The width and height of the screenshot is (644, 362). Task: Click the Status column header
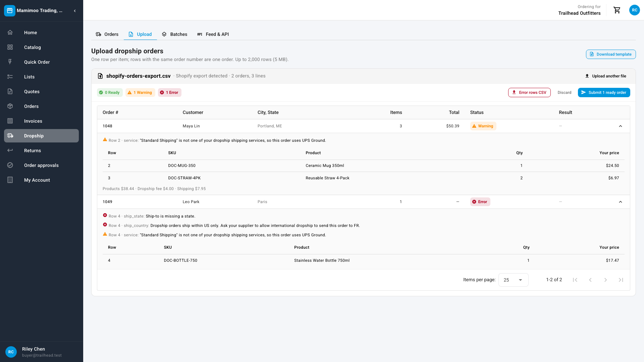pyautogui.click(x=477, y=112)
